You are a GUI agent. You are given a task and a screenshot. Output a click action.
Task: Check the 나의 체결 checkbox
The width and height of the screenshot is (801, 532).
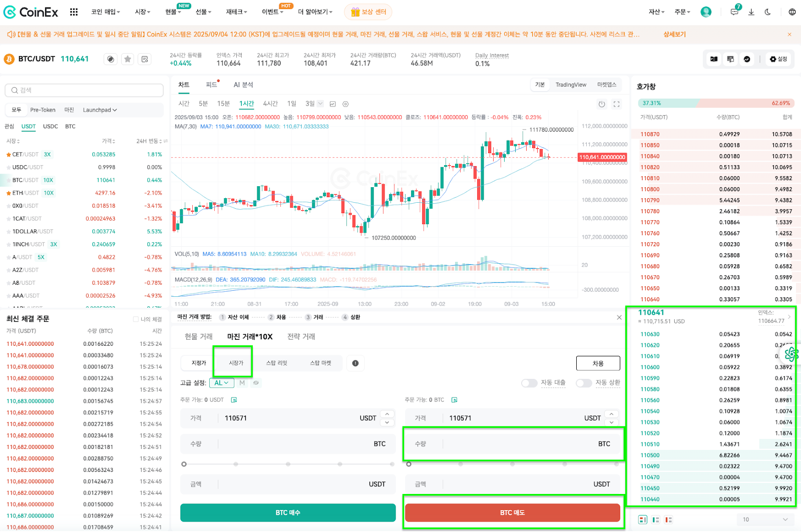[136, 319]
